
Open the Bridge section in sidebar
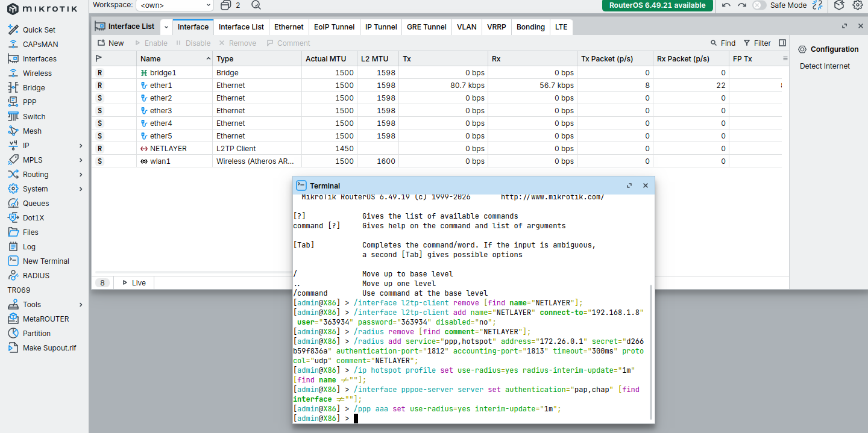coord(34,87)
